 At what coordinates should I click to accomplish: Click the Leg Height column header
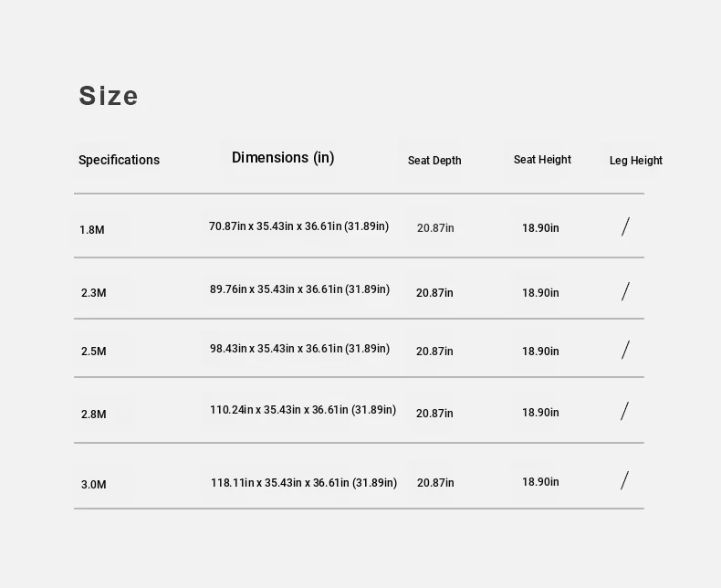click(x=636, y=161)
